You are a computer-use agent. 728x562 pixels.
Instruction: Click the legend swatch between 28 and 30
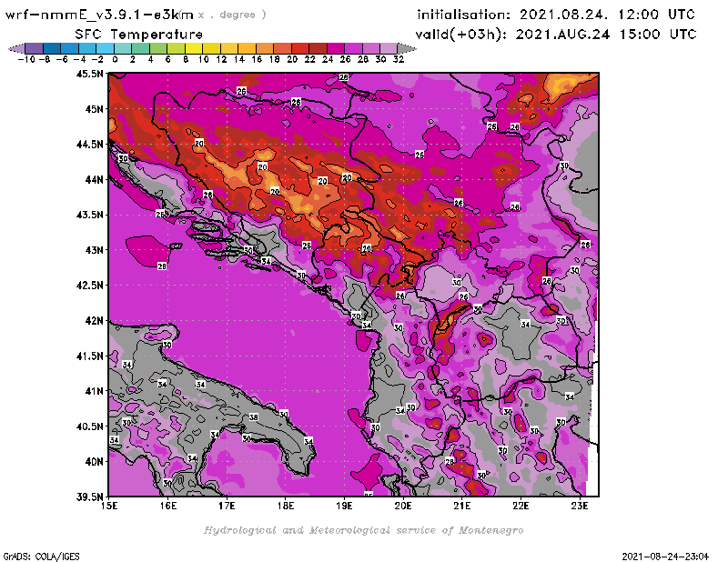(x=371, y=48)
